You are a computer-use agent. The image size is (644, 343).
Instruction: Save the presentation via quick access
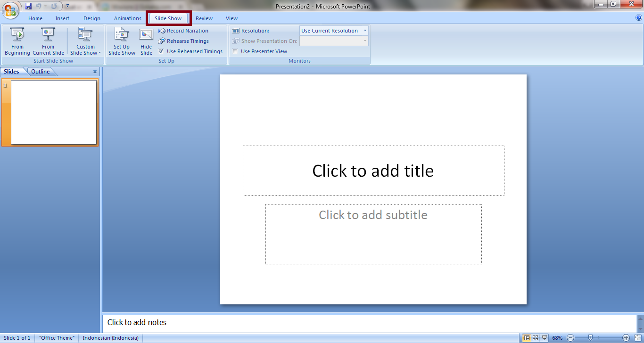pos(28,6)
